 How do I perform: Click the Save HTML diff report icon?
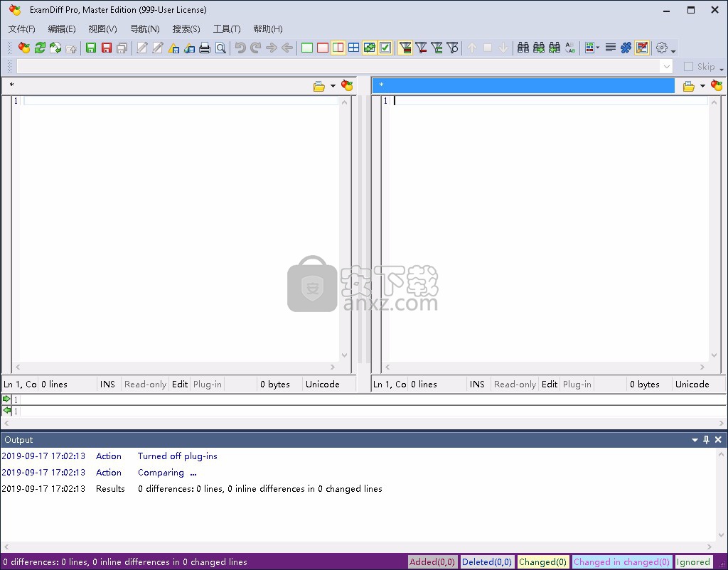click(x=189, y=48)
